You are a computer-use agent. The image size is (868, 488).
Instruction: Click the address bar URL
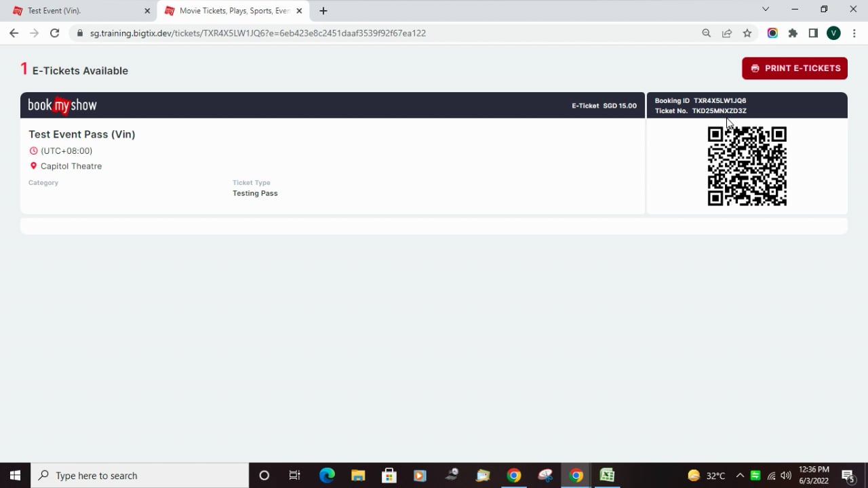[258, 33]
